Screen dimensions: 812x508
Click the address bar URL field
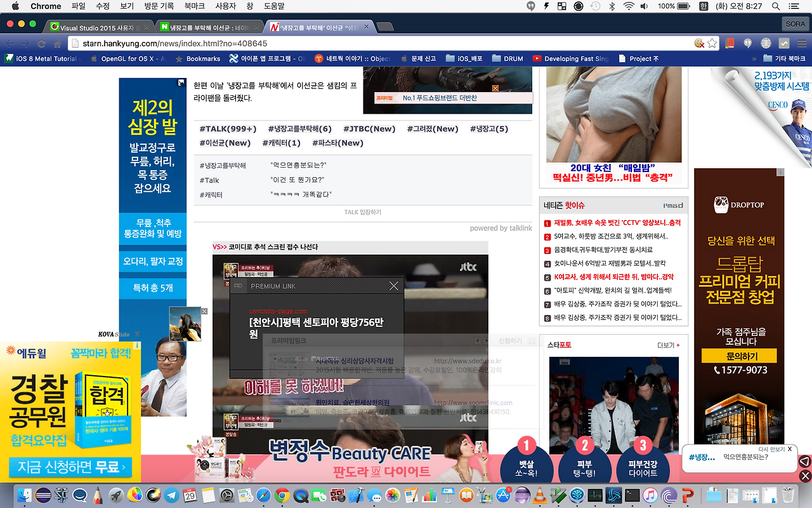(x=381, y=43)
